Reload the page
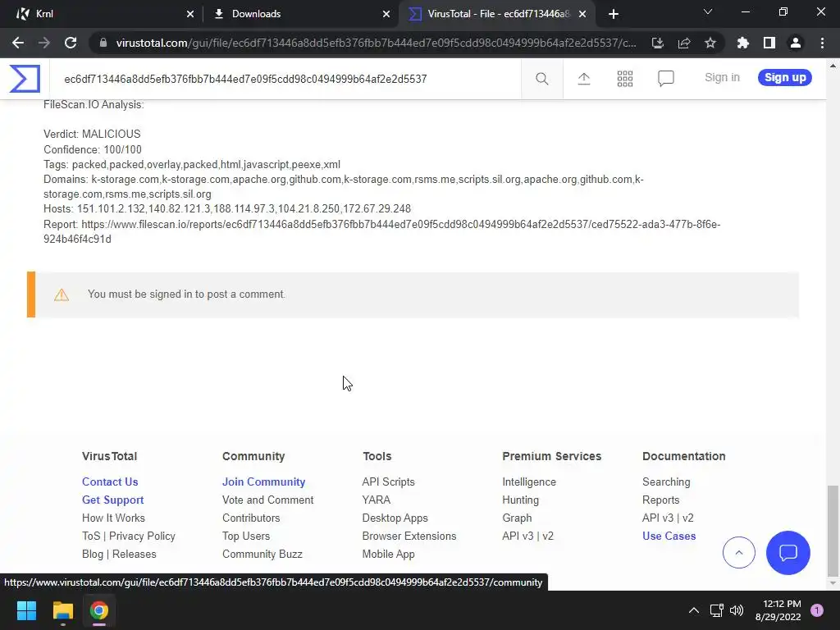 pyautogui.click(x=71, y=43)
